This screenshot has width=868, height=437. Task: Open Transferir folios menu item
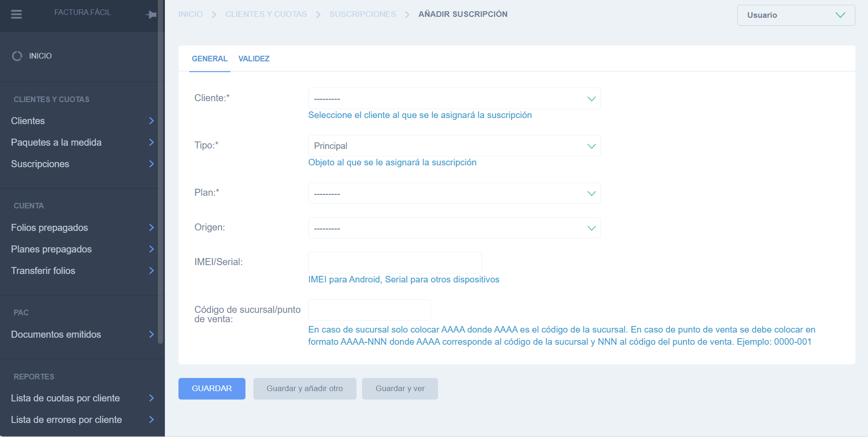(x=43, y=271)
